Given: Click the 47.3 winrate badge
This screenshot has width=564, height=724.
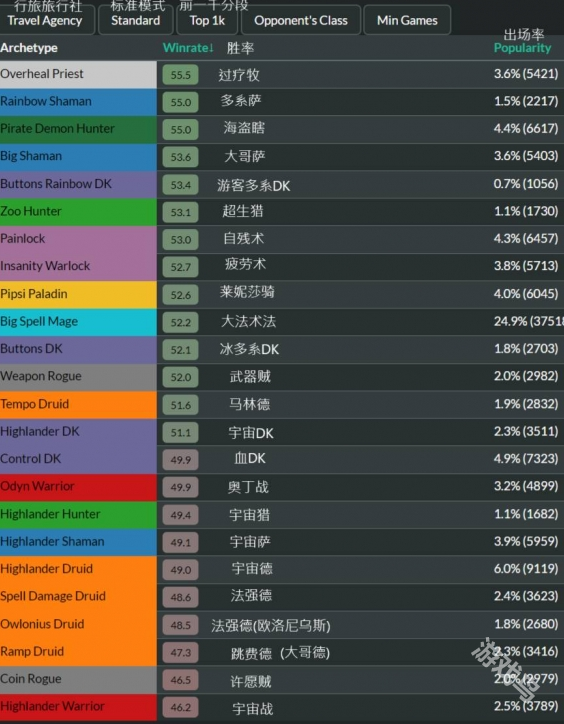Looking at the screenshot, I should click(x=181, y=652).
